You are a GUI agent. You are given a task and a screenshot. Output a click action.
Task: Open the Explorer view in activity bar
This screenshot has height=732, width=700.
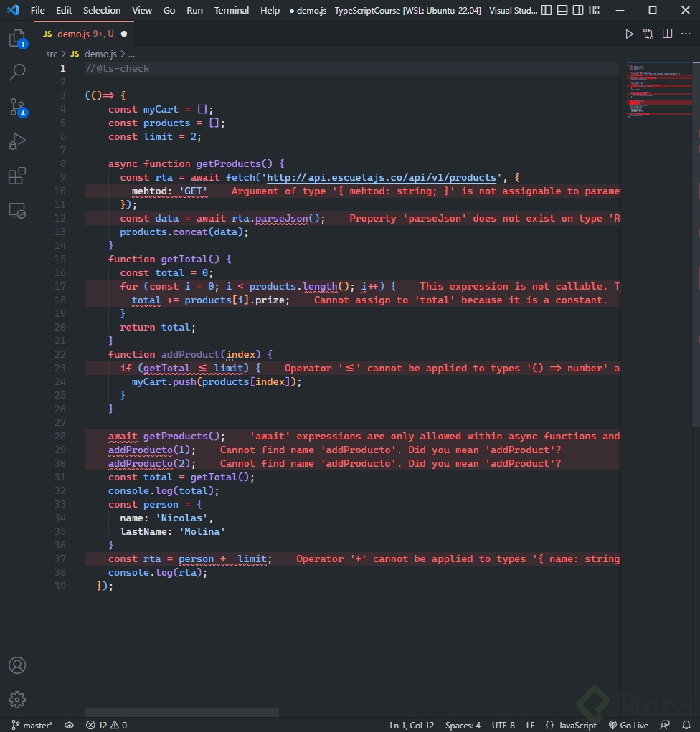pos(17,38)
